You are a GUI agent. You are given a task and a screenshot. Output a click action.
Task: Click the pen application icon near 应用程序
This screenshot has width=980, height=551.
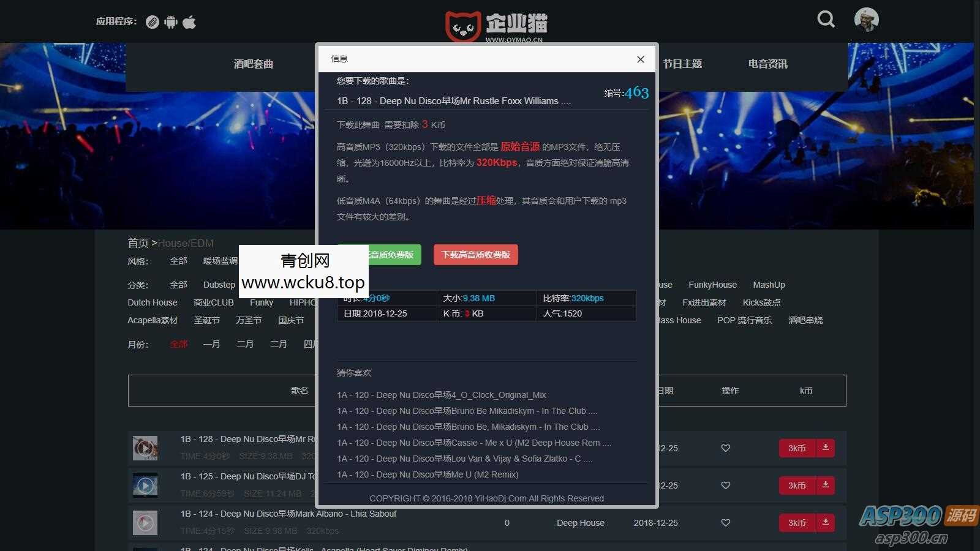click(153, 22)
